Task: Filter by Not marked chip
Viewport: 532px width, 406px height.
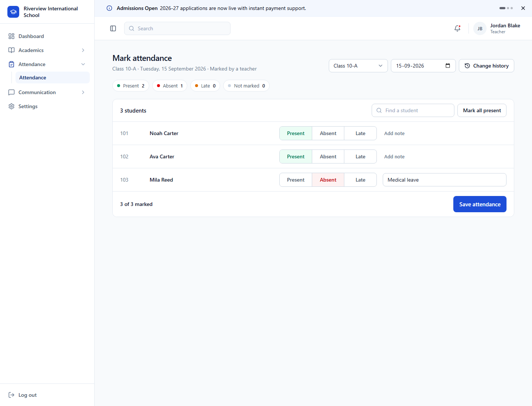Action: click(246, 86)
